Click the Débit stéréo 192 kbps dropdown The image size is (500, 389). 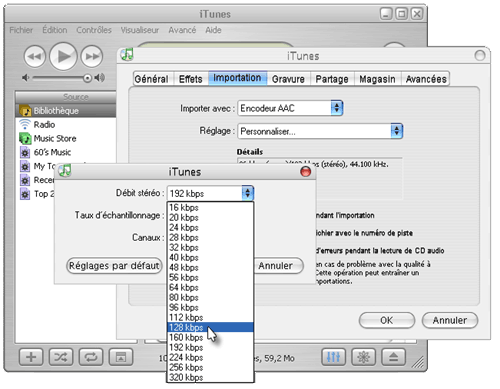[x=210, y=193]
